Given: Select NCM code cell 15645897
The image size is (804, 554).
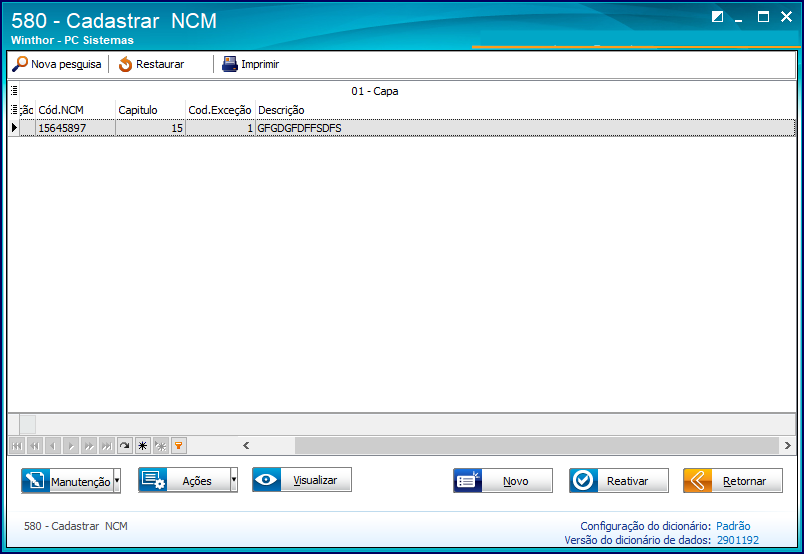Looking at the screenshot, I should [75, 128].
